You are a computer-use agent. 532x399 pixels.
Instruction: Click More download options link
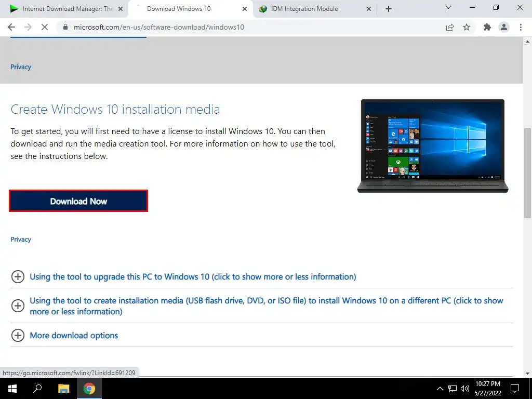coord(74,335)
